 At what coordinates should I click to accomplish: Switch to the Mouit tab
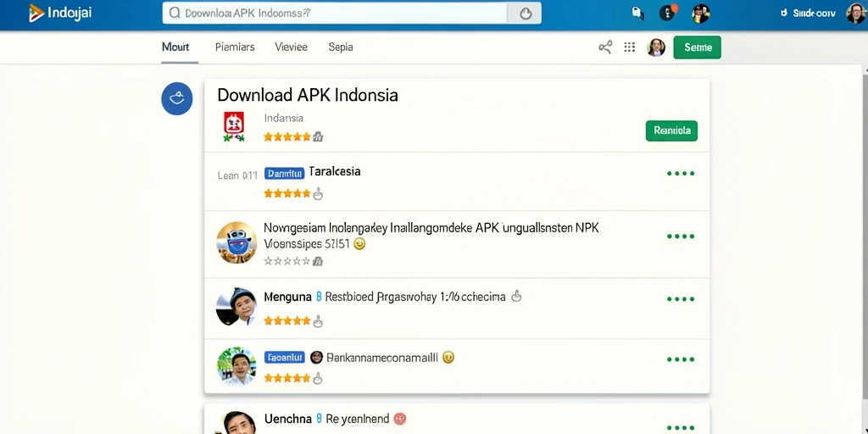pyautogui.click(x=175, y=47)
